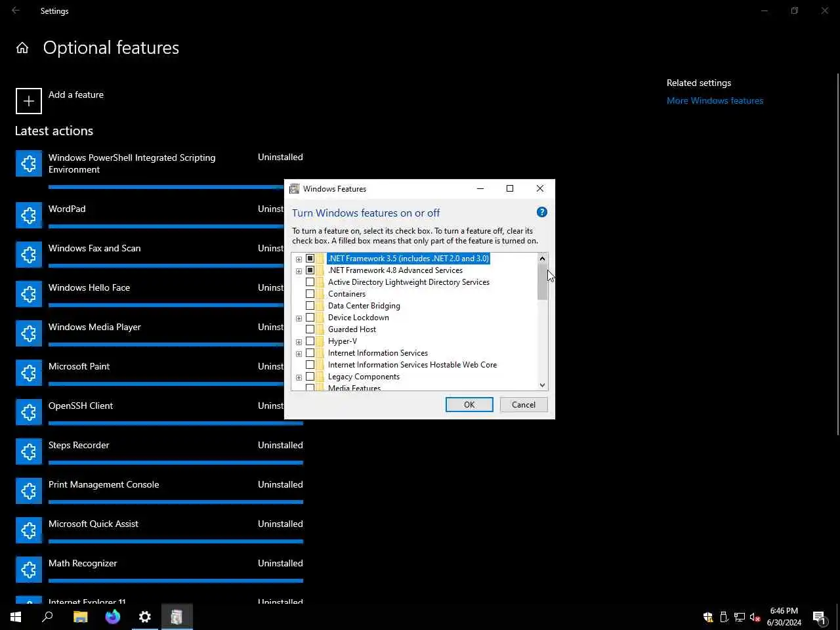
Task: Select the Internet Information Services row text
Action: [378, 353]
